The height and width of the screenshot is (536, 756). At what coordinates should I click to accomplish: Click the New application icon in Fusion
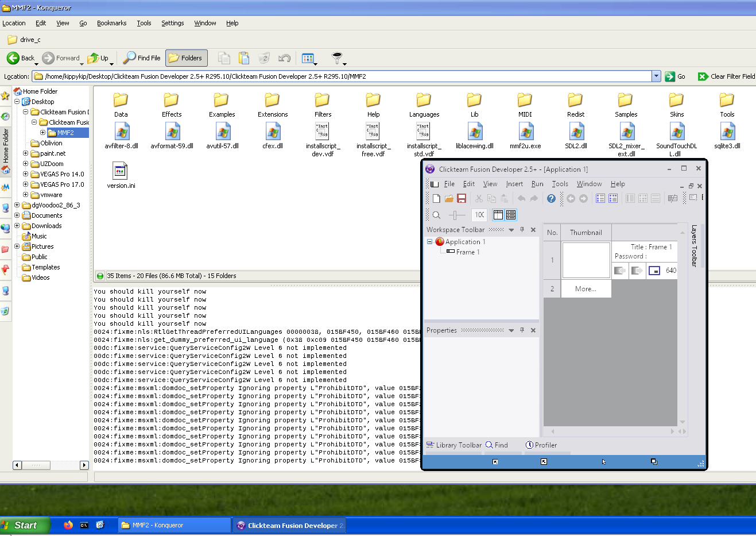(x=436, y=199)
